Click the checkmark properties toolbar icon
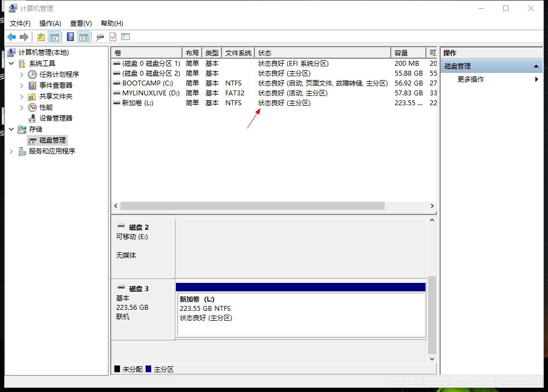This screenshot has height=392, width=548. (x=113, y=37)
